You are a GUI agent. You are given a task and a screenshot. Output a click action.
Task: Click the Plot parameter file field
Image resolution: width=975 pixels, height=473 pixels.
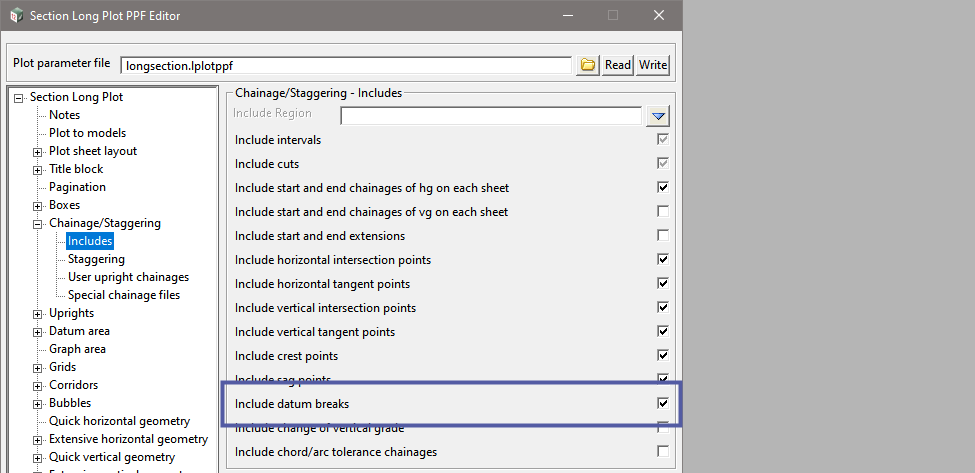pyautogui.click(x=345, y=65)
